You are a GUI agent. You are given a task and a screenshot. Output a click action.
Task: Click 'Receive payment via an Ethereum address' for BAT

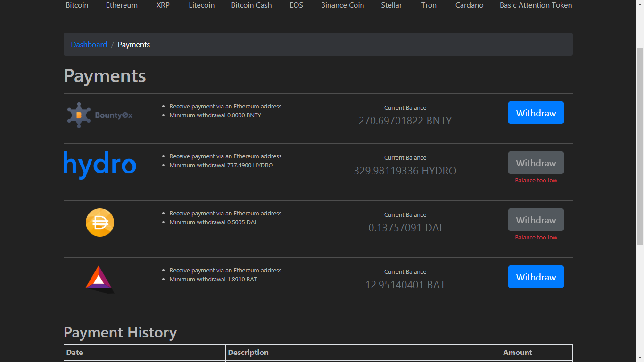(225, 271)
